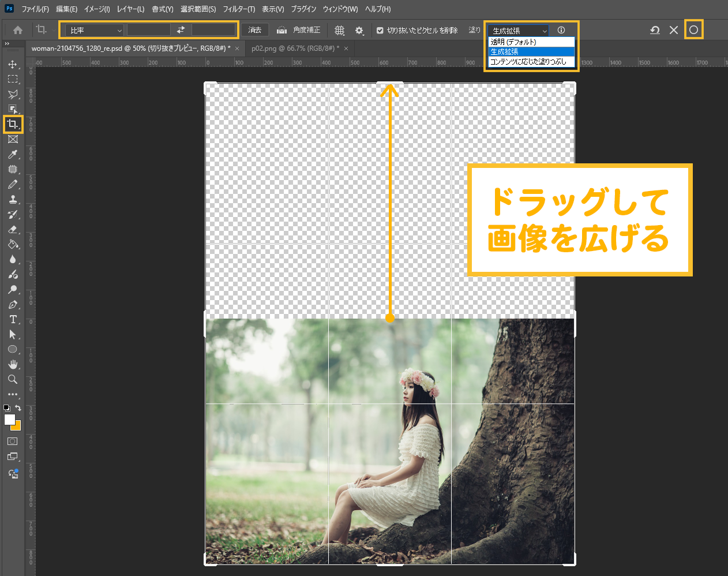Select the History Brush tool
This screenshot has width=728, height=576.
(13, 214)
